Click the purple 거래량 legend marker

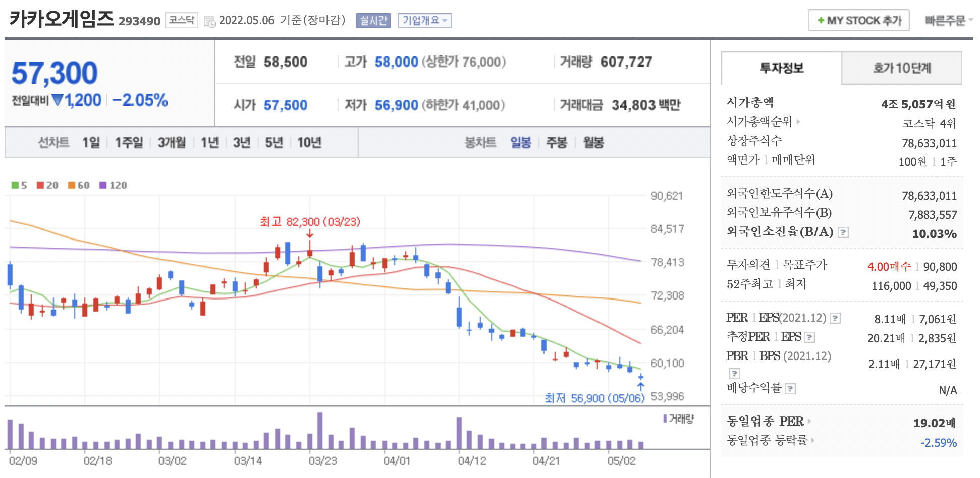pyautogui.click(x=665, y=419)
